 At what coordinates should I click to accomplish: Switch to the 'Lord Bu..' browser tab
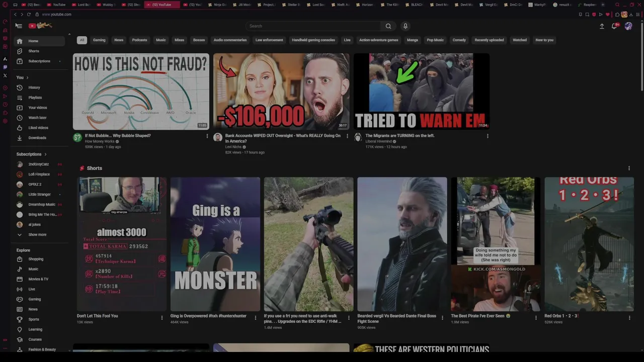click(81, 5)
